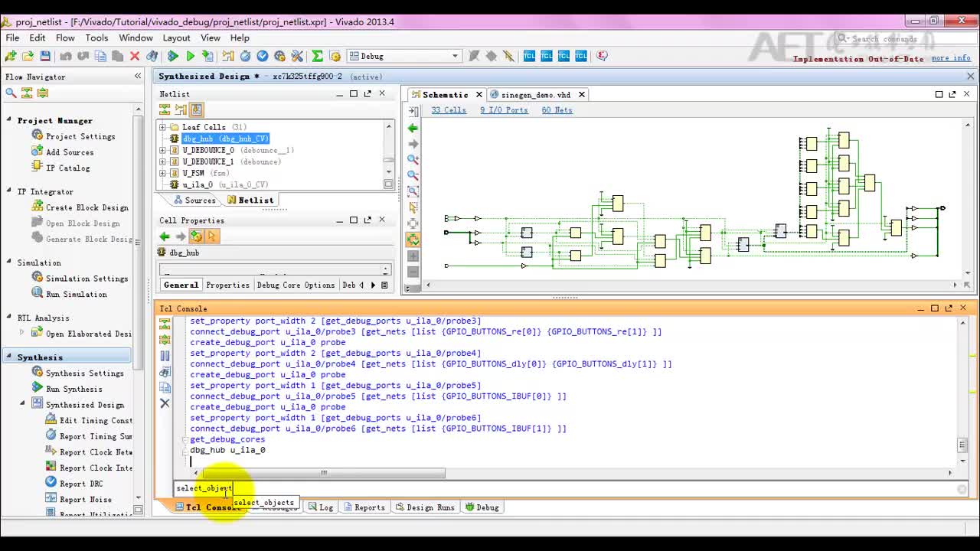This screenshot has width=980, height=551.
Task: Click the 9 I/O Ports link
Action: (x=504, y=110)
